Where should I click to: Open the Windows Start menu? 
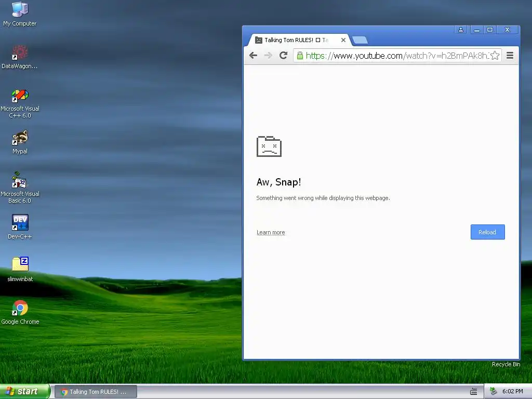tap(25, 392)
